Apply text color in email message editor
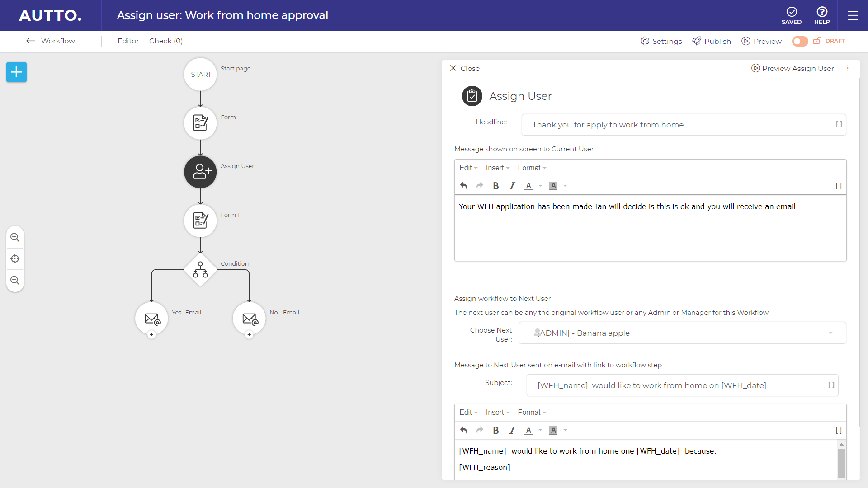 tap(528, 430)
